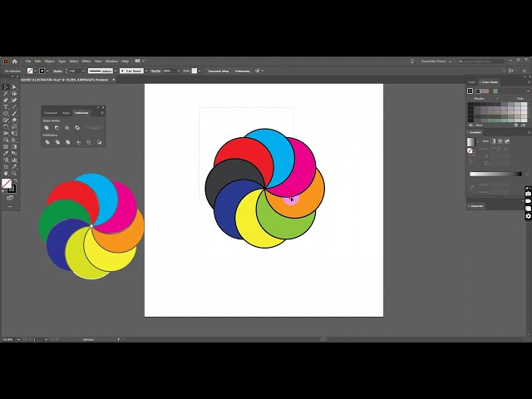The height and width of the screenshot is (399, 532).
Task: Choose the Rotate tool
Action: [6, 127]
